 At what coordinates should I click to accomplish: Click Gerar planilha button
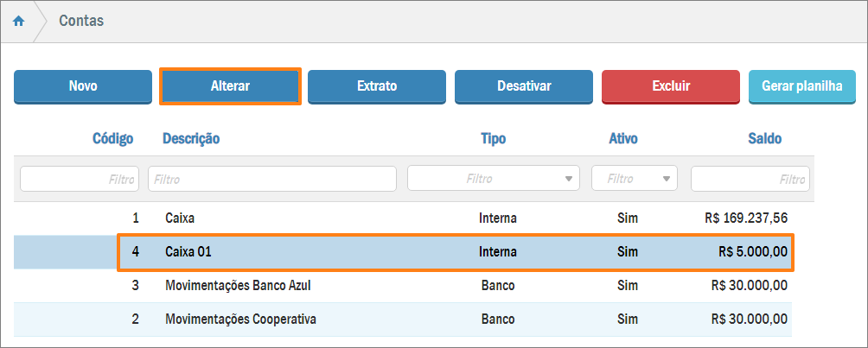[x=801, y=86]
